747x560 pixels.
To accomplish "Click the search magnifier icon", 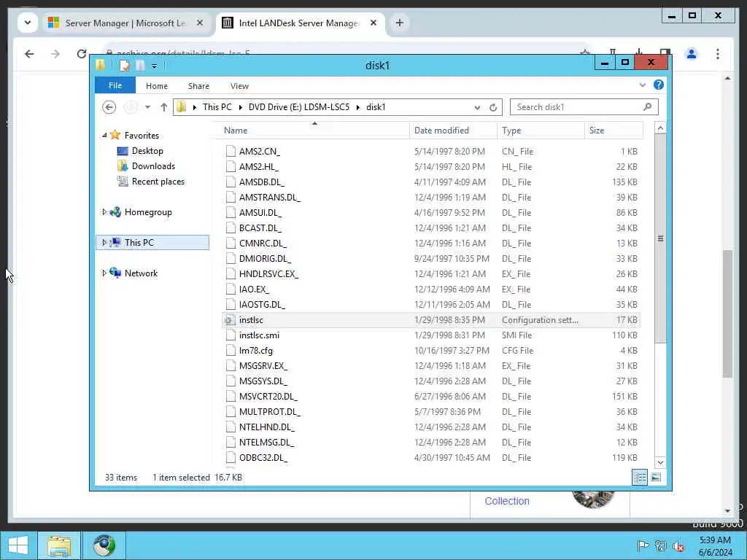I will pos(647,107).
